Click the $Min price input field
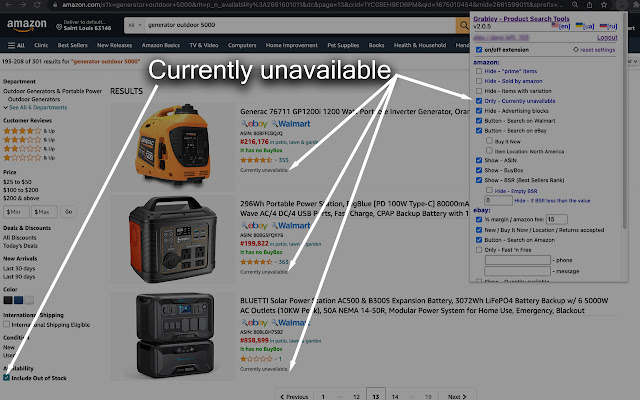Viewport: 640px width, 400px height. coord(16,212)
